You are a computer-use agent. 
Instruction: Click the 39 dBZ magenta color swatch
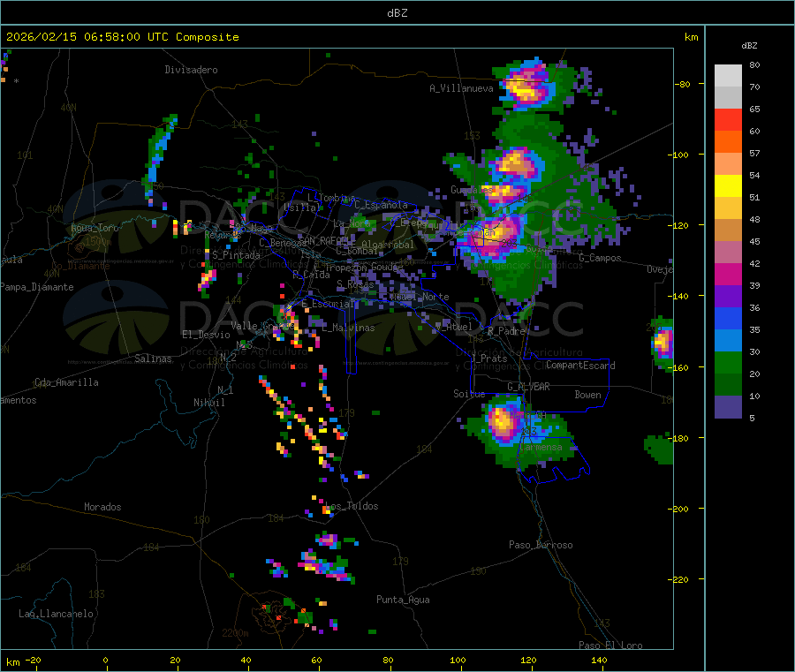tap(728, 274)
